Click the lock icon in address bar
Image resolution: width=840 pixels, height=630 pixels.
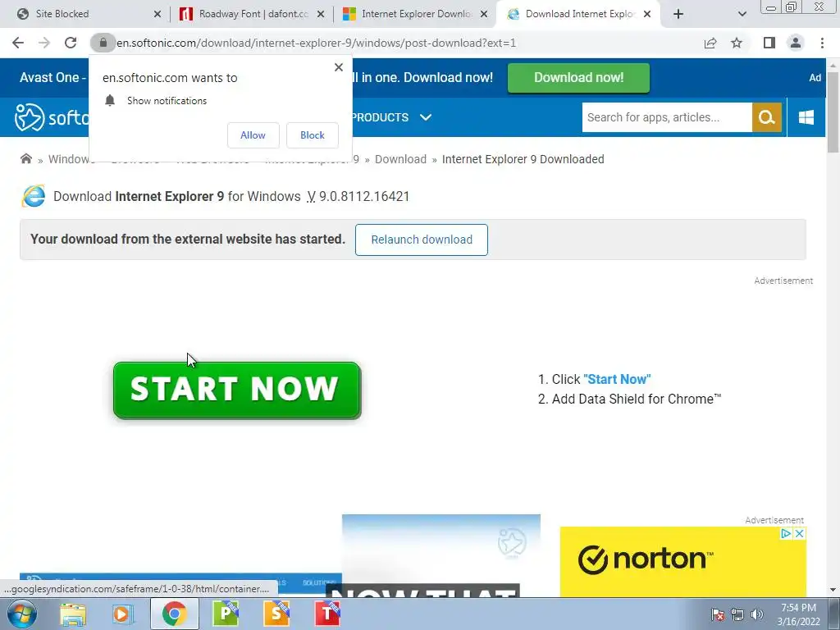[103, 43]
